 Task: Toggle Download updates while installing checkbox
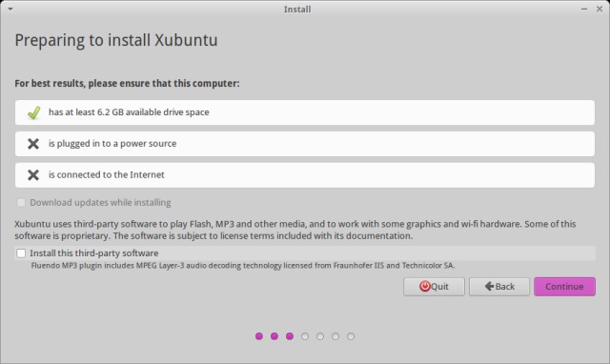coord(21,202)
